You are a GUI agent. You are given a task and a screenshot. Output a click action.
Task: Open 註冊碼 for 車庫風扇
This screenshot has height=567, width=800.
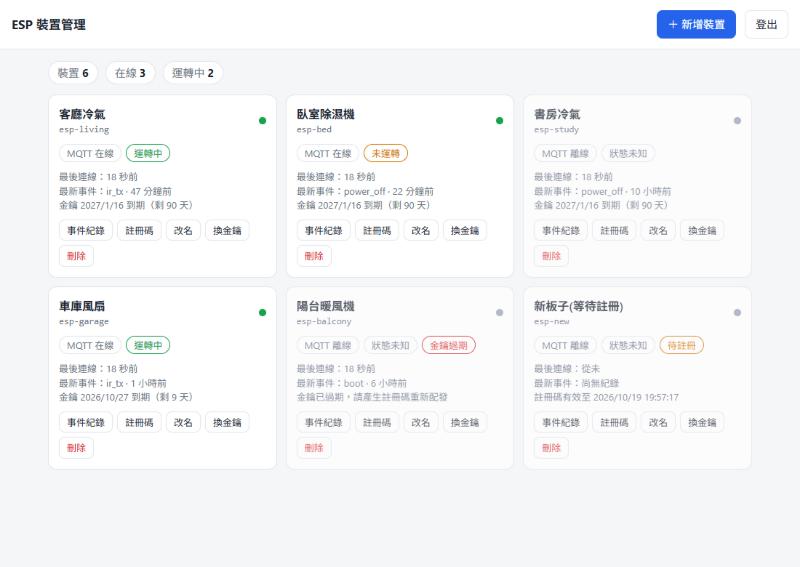pos(139,423)
